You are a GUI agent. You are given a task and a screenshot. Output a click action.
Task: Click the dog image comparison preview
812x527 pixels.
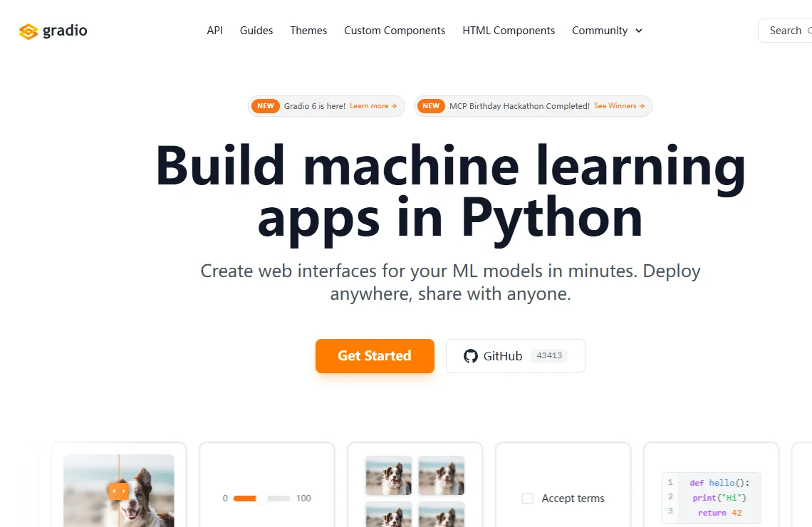(118, 491)
